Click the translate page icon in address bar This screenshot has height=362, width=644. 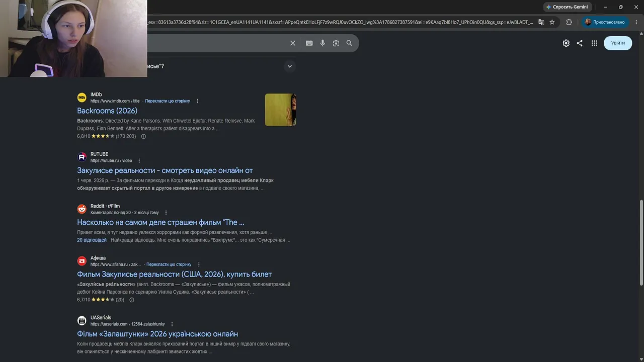pos(541,22)
